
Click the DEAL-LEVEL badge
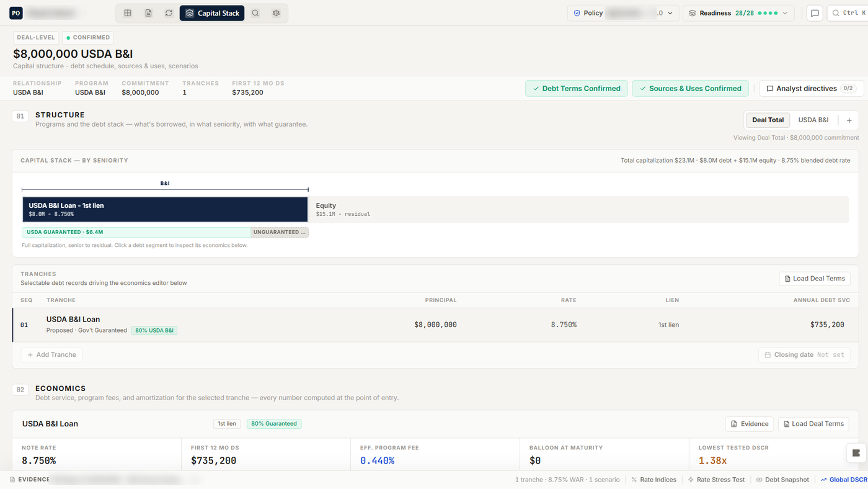tap(36, 38)
